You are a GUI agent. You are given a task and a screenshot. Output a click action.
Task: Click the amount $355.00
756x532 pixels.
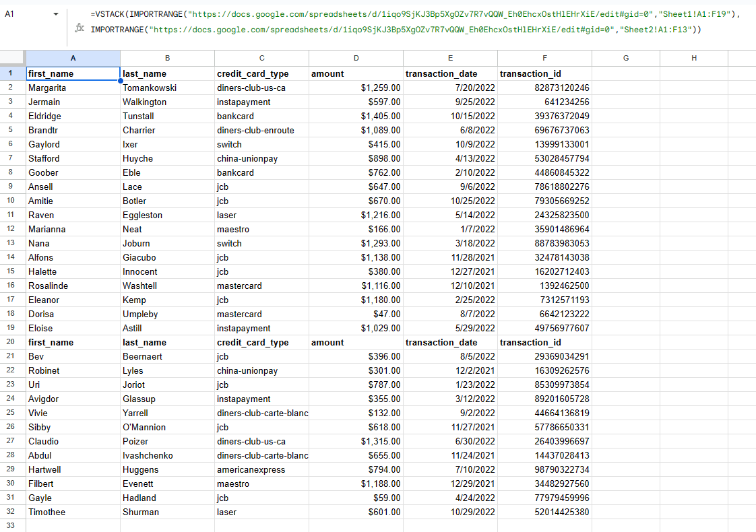[356, 399]
